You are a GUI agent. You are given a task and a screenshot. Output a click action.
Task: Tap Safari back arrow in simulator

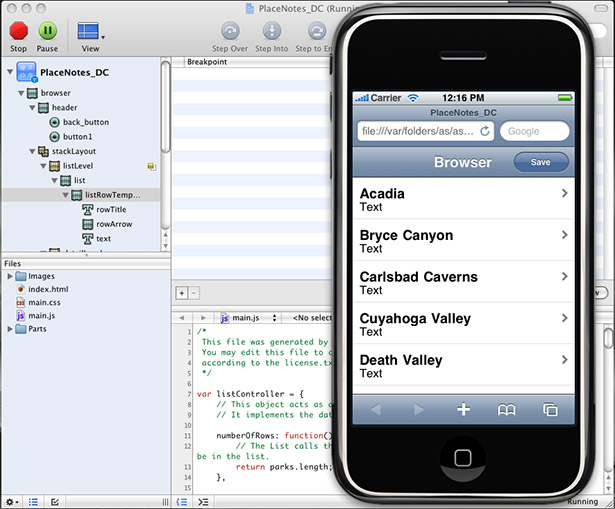point(375,410)
